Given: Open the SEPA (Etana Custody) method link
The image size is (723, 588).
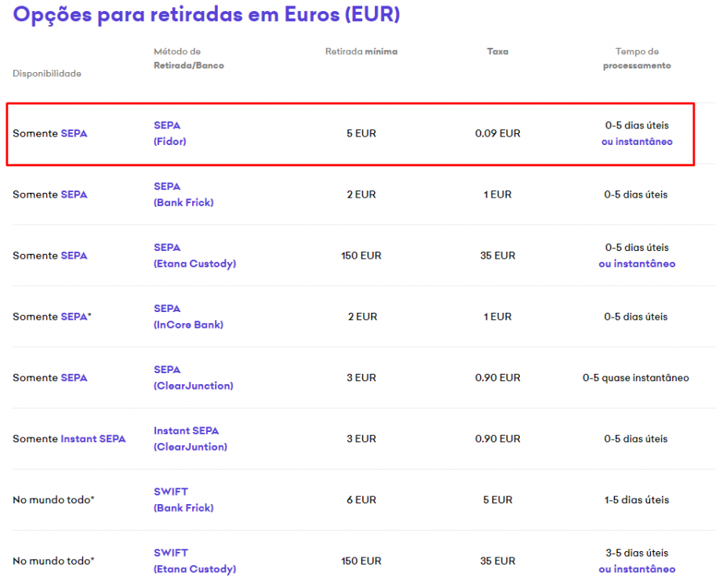Looking at the screenshot, I should 194,256.
